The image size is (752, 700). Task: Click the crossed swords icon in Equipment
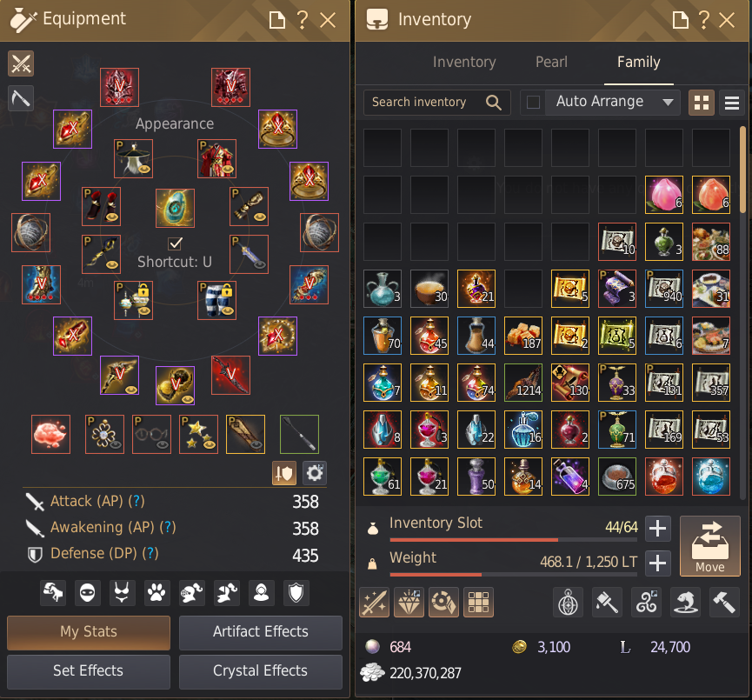(21, 63)
